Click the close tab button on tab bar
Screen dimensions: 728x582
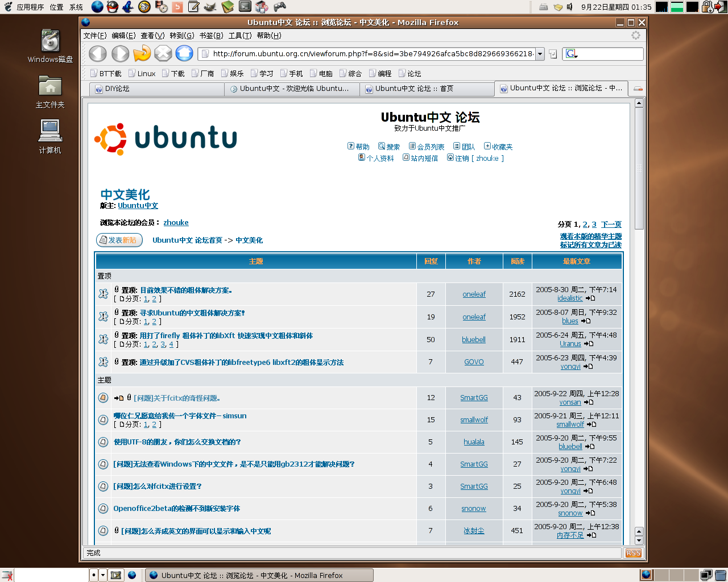click(x=638, y=89)
